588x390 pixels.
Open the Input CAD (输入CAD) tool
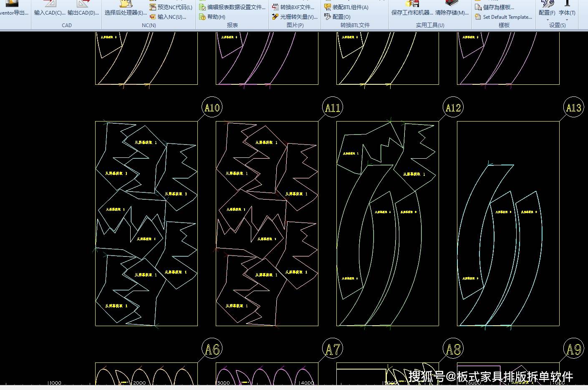point(49,5)
